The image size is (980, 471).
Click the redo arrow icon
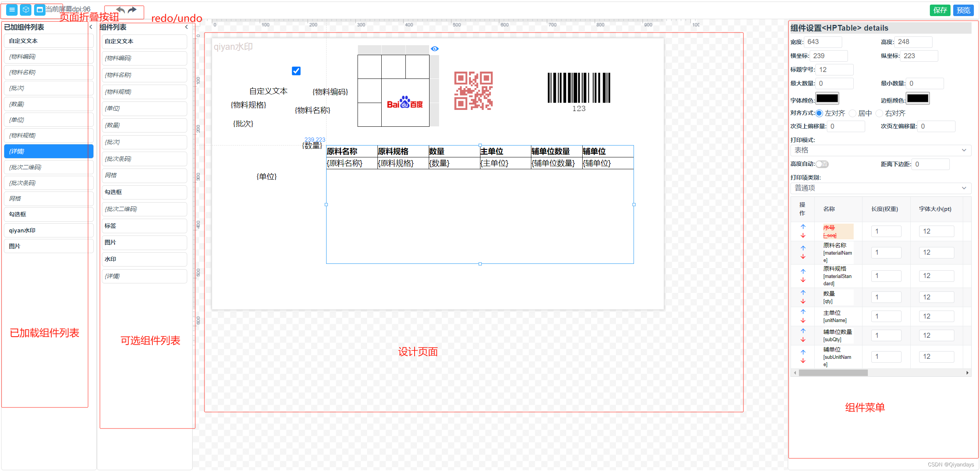[x=132, y=10]
